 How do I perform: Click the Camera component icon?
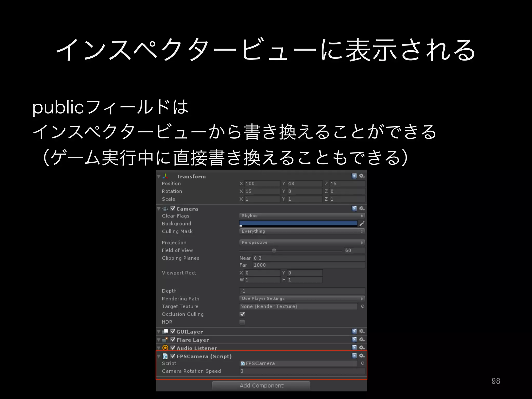point(165,209)
